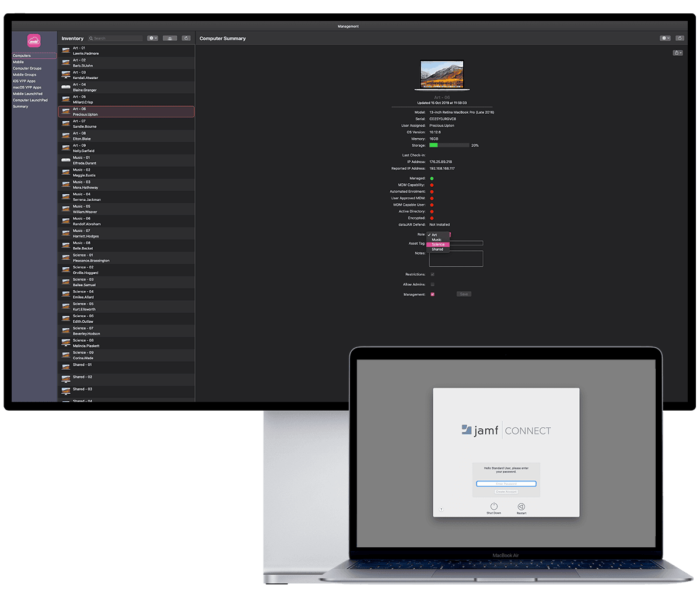700x598 pixels.
Task: Click the Notes text area
Action: point(456,258)
